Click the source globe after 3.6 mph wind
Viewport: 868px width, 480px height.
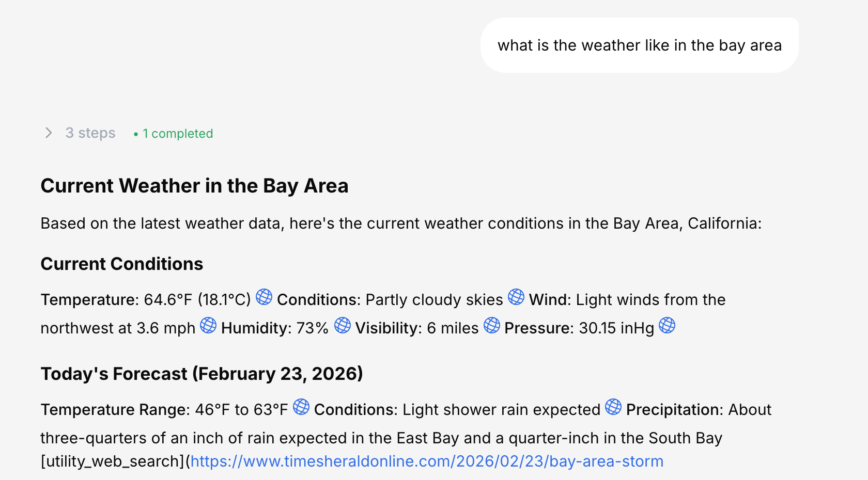(x=208, y=325)
